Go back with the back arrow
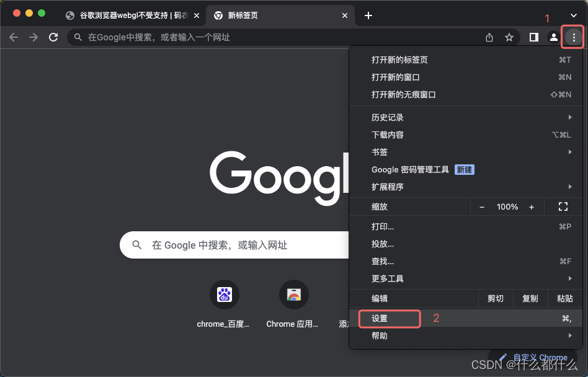This screenshot has height=377, width=588. click(x=14, y=37)
